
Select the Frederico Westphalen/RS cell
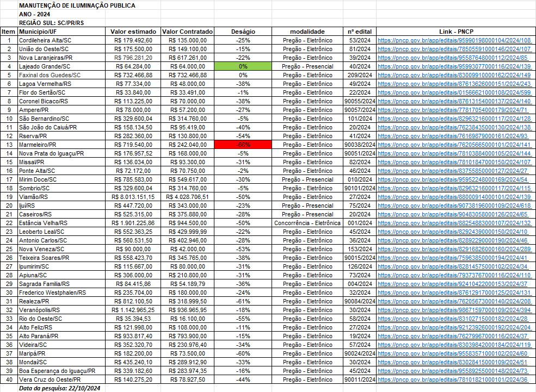[61, 293]
